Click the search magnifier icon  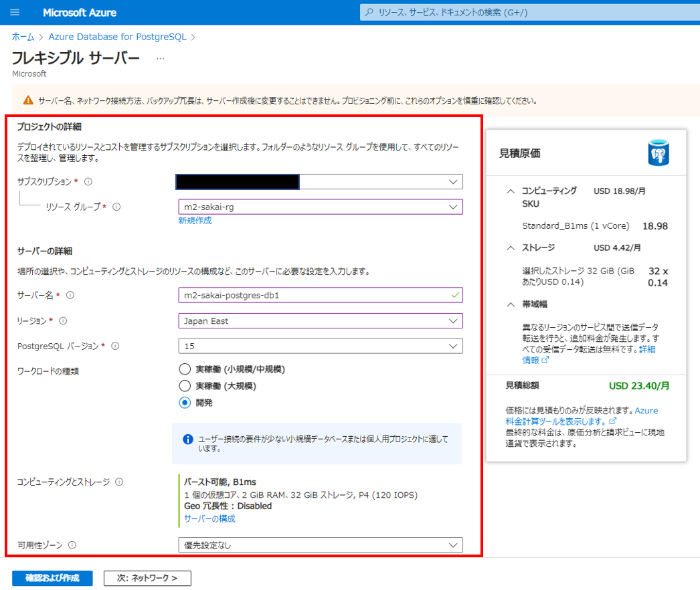(369, 12)
